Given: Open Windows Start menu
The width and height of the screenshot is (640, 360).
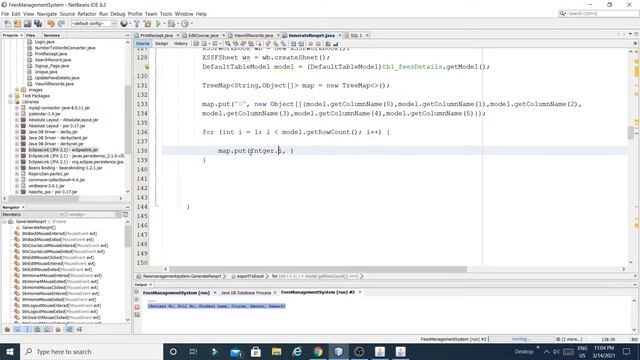Looking at the screenshot, I should [x=10, y=351].
